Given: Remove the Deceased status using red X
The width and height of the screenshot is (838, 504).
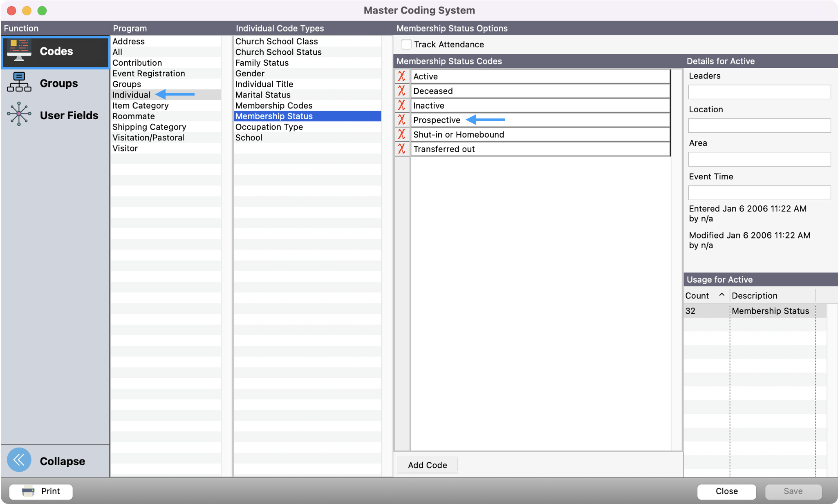Looking at the screenshot, I should point(402,91).
